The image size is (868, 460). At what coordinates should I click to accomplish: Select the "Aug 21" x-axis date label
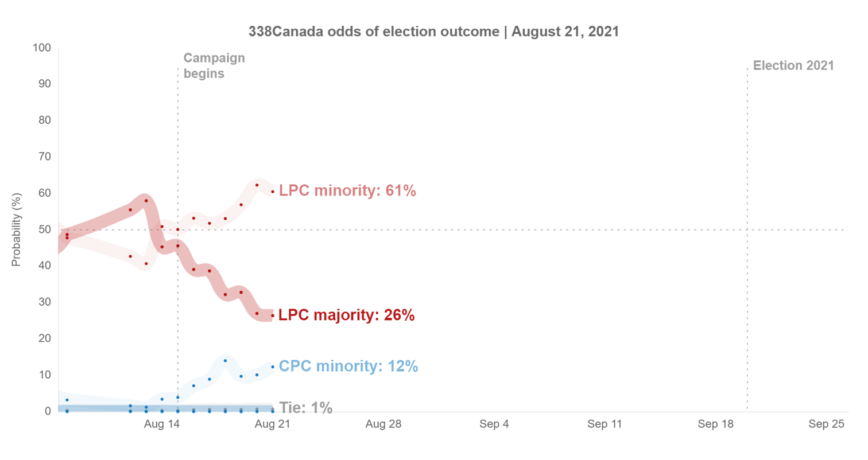pos(273,425)
